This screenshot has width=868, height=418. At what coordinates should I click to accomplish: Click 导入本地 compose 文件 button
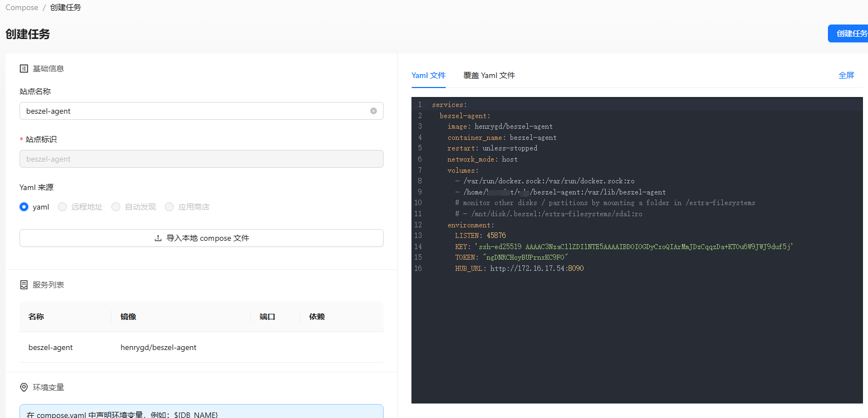[202, 238]
